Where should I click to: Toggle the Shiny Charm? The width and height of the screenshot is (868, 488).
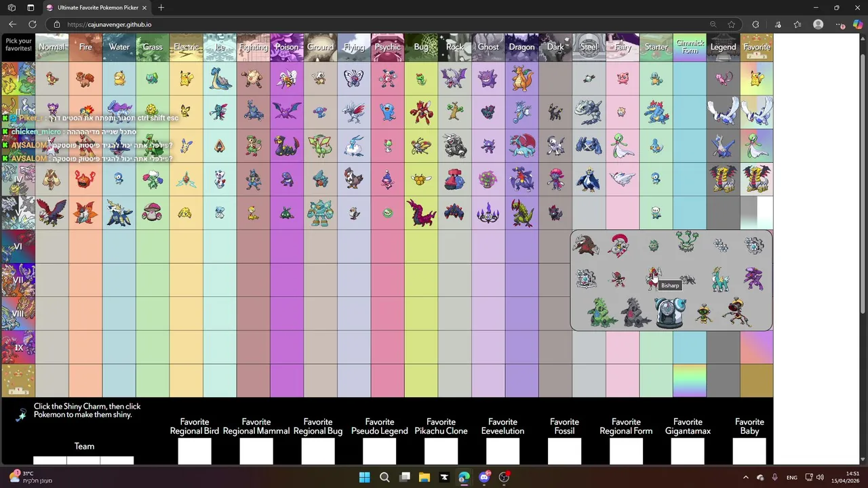[22, 414]
